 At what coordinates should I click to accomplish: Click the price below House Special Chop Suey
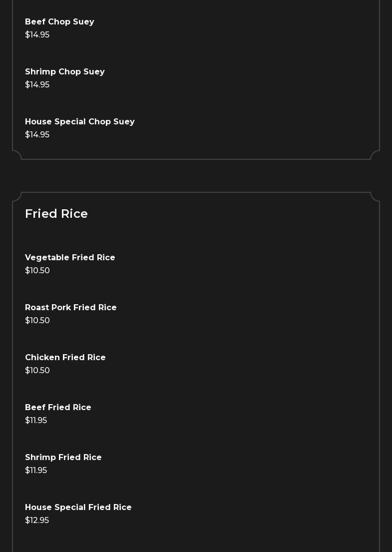[37, 135]
